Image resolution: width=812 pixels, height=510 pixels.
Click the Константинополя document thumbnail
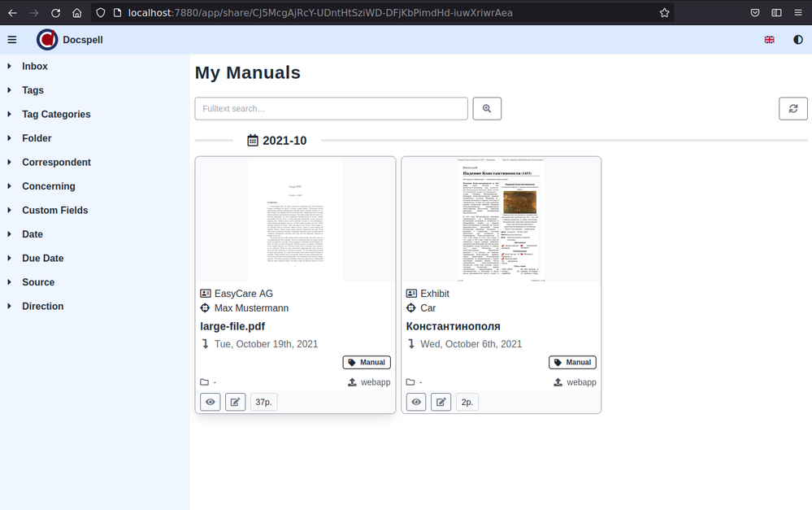(x=501, y=220)
